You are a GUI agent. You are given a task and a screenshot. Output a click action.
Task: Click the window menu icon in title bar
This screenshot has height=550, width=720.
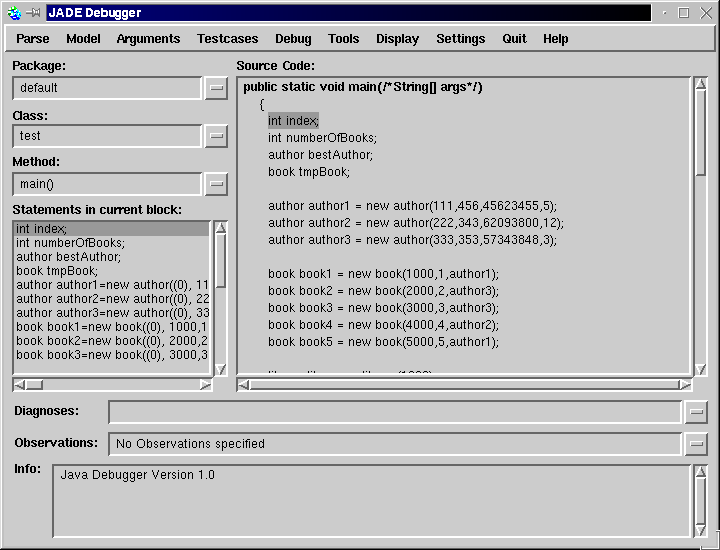click(x=15, y=13)
